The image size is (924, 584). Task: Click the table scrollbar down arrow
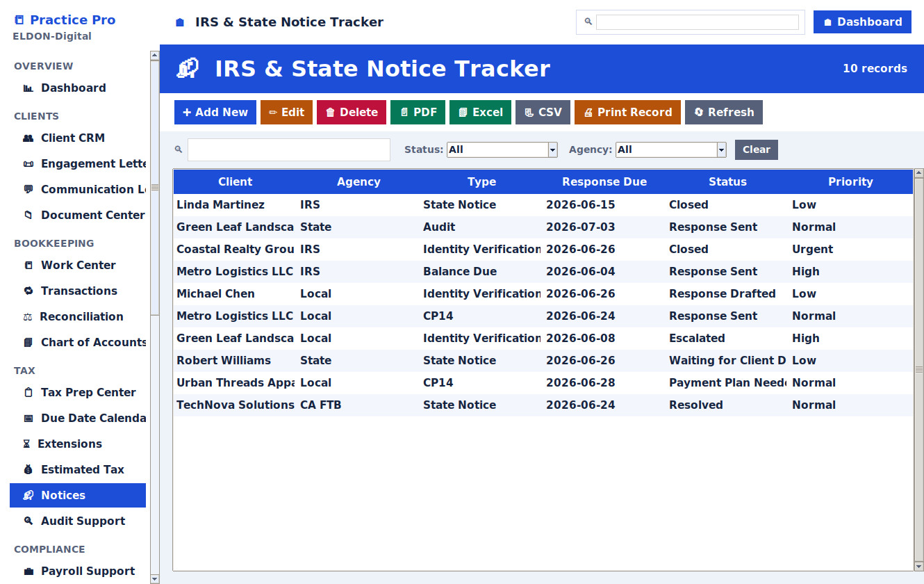(919, 566)
